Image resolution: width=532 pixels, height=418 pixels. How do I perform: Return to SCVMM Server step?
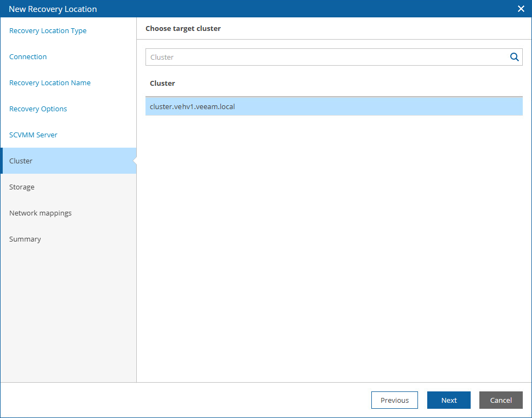(33, 135)
